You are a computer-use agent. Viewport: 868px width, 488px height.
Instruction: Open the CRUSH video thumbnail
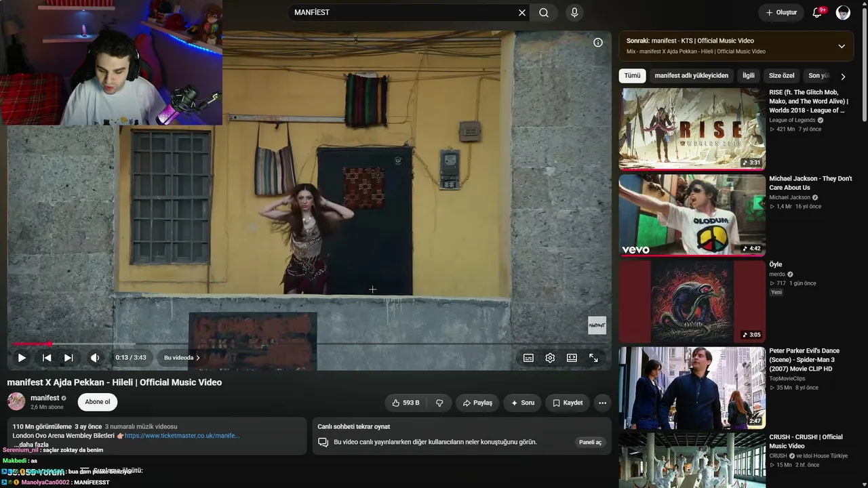click(692, 460)
